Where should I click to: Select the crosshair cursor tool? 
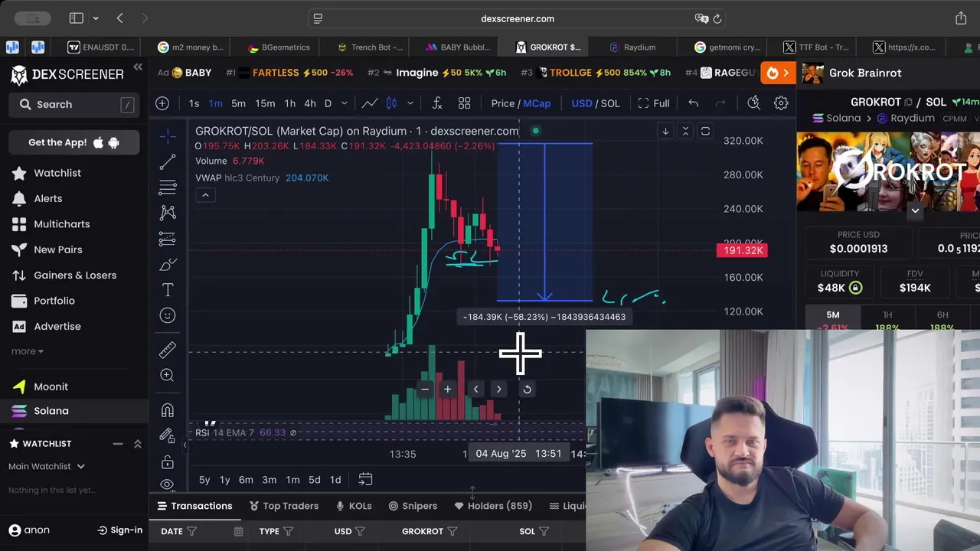[168, 136]
